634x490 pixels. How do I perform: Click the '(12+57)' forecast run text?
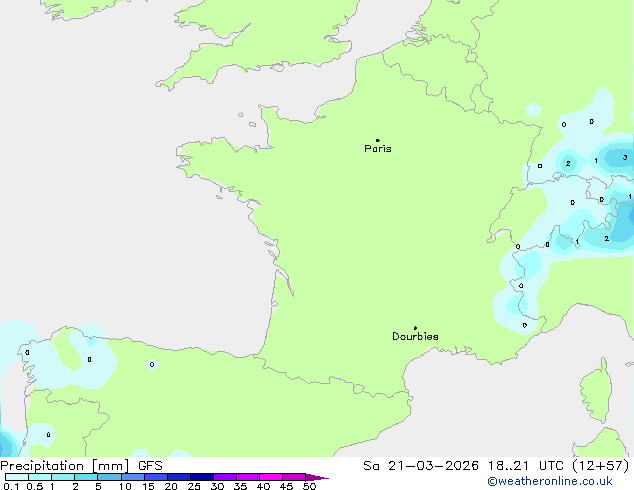point(600,466)
